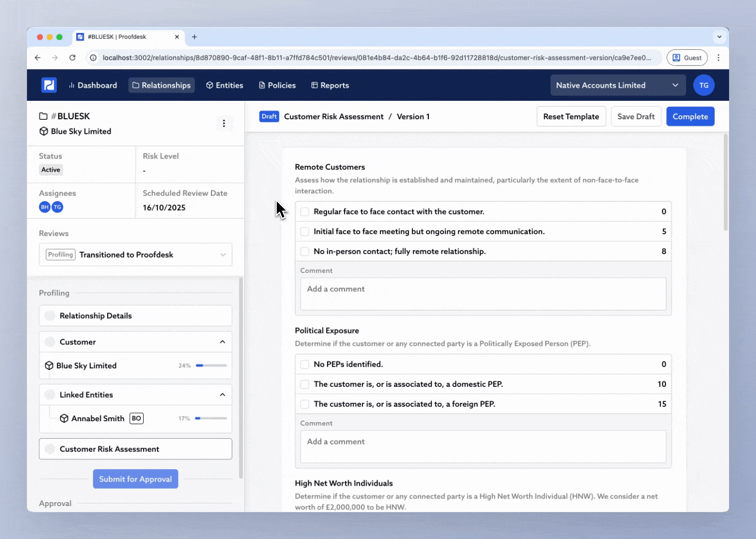Collapse the Linked Entities section
756x539 pixels.
tap(222, 395)
